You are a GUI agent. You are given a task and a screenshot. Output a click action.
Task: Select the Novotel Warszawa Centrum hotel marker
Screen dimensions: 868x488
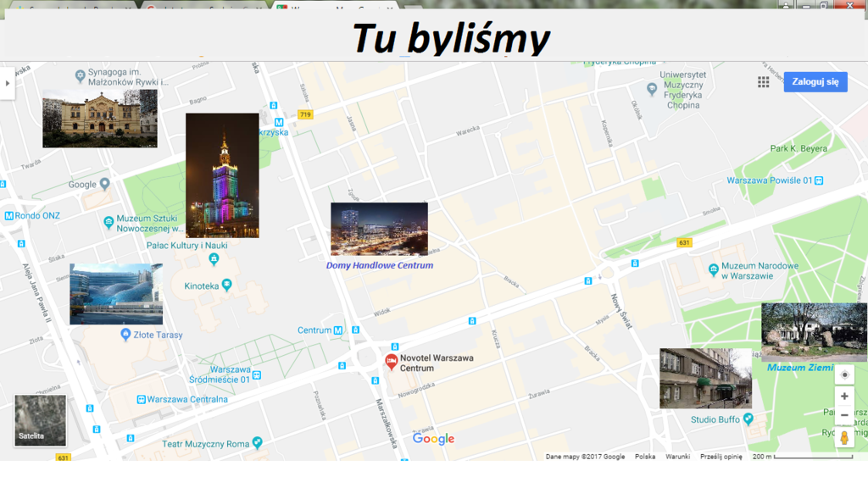(x=392, y=362)
